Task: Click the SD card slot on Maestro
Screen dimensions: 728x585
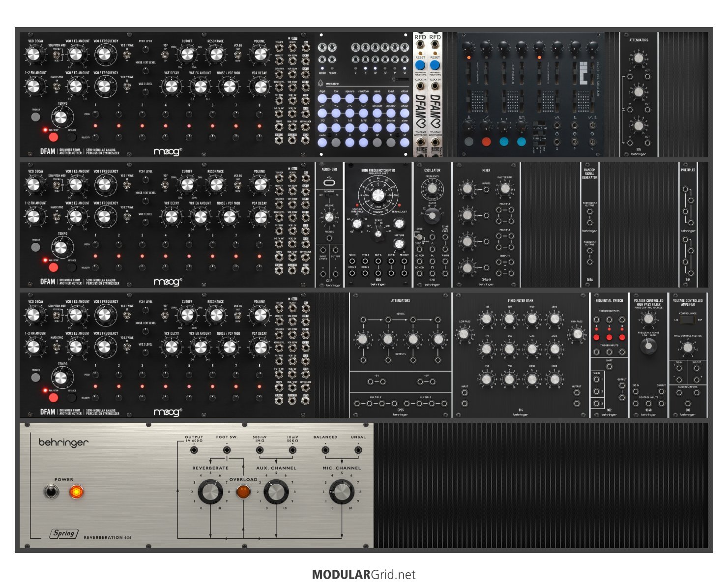Action: pyautogui.click(x=402, y=79)
